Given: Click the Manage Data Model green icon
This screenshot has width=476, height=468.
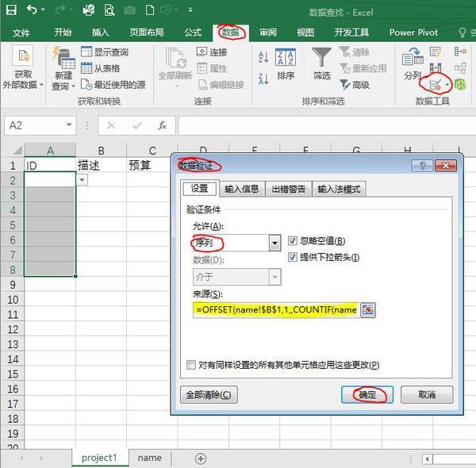Looking at the screenshot, I should 460,85.
